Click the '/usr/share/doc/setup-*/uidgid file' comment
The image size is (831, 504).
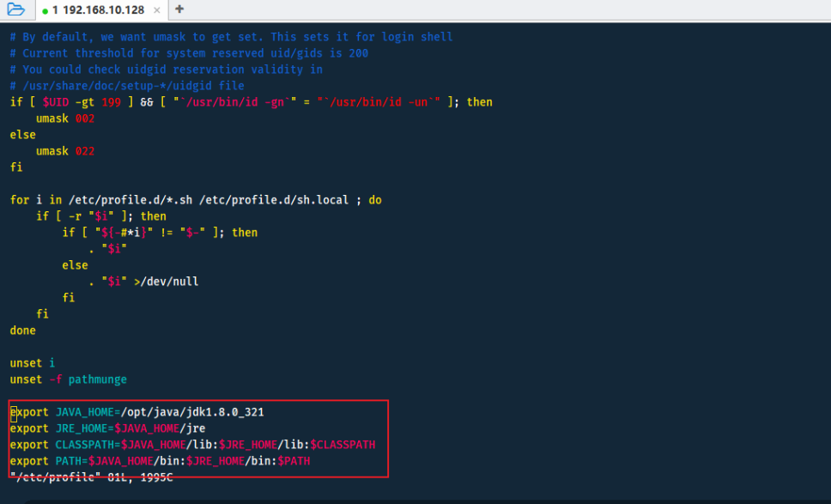(127, 86)
